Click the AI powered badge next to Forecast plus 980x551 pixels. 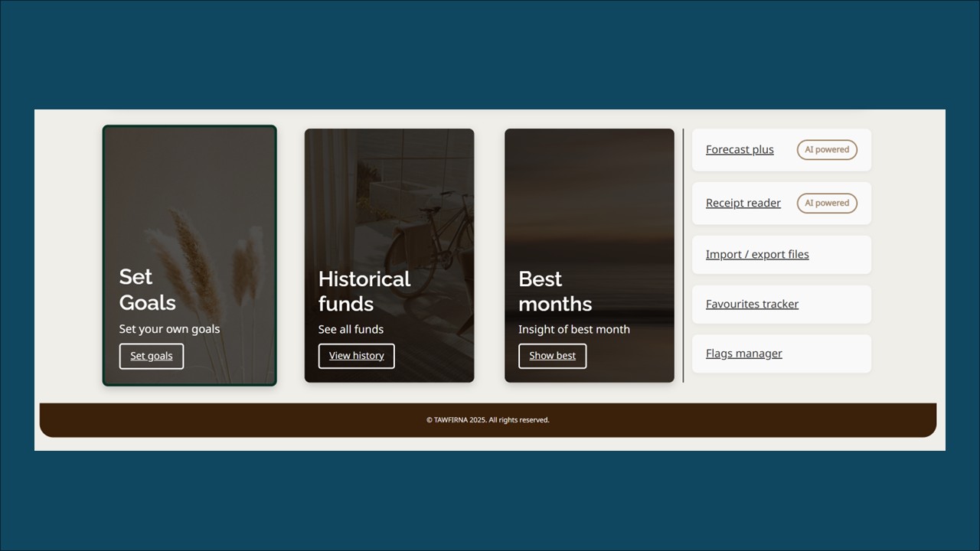pyautogui.click(x=827, y=149)
